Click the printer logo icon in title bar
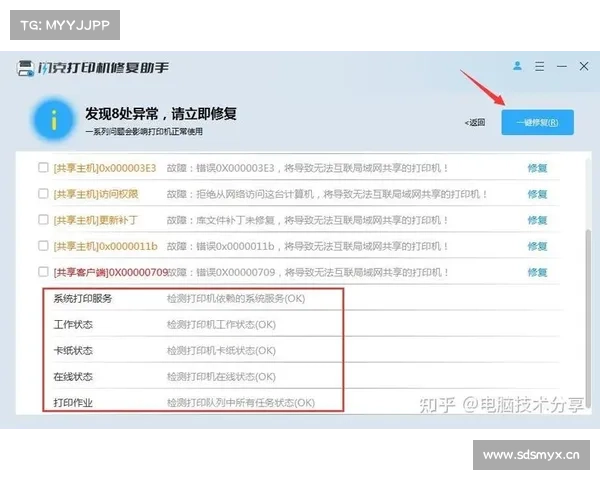The height and width of the screenshot is (480, 600). tap(25, 68)
